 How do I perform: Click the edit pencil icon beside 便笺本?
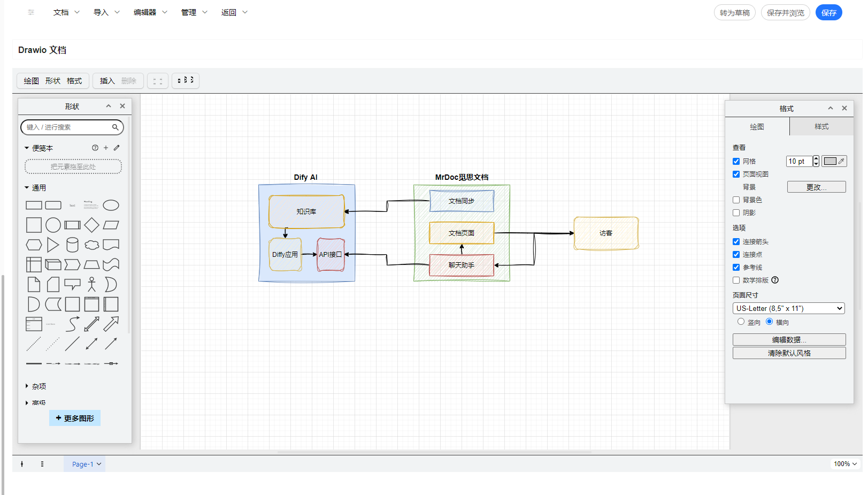coord(117,148)
